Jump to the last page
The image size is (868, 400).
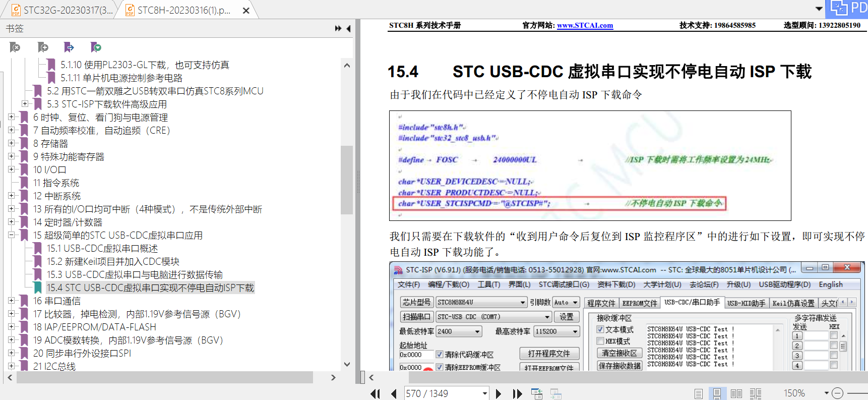tap(517, 394)
